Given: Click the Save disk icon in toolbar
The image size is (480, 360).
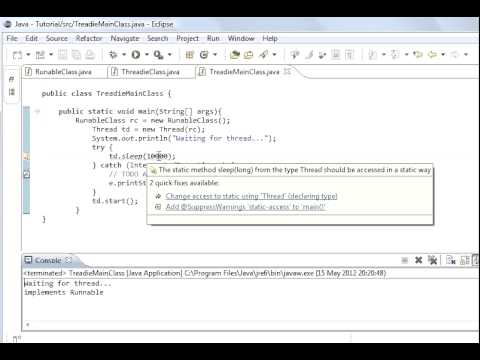Looking at the screenshot, I should pyautogui.click(x=63, y=54).
